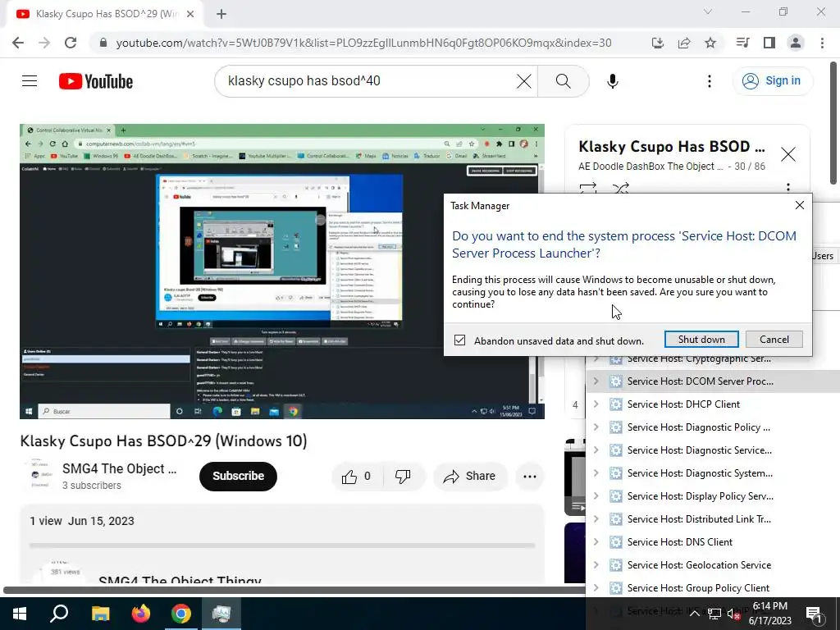
Task: Open new Chrome tab
Action: (221, 14)
